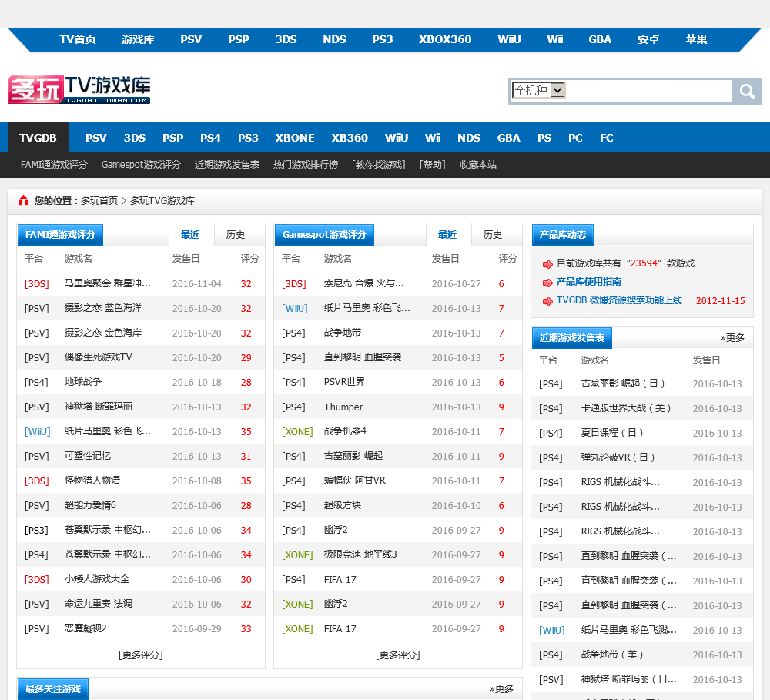This screenshot has height=700, width=770.
Task: Switch FAMI通 panel to 历史 tab
Action: pyautogui.click(x=235, y=235)
